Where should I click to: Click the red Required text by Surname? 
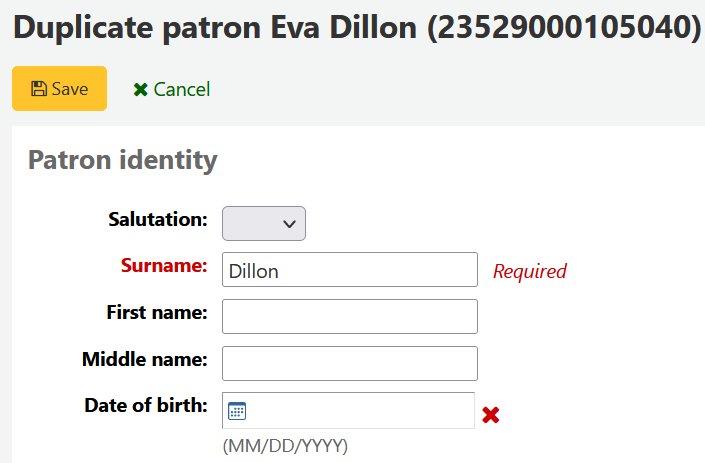[529, 271]
